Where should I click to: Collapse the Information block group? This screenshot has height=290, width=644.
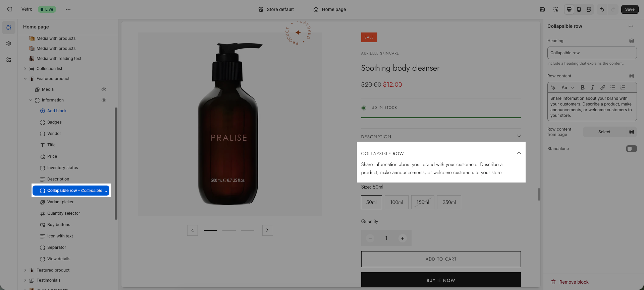tap(31, 100)
